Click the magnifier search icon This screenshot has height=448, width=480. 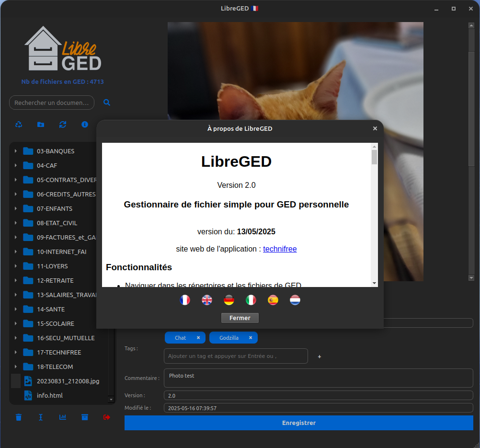pyautogui.click(x=107, y=103)
